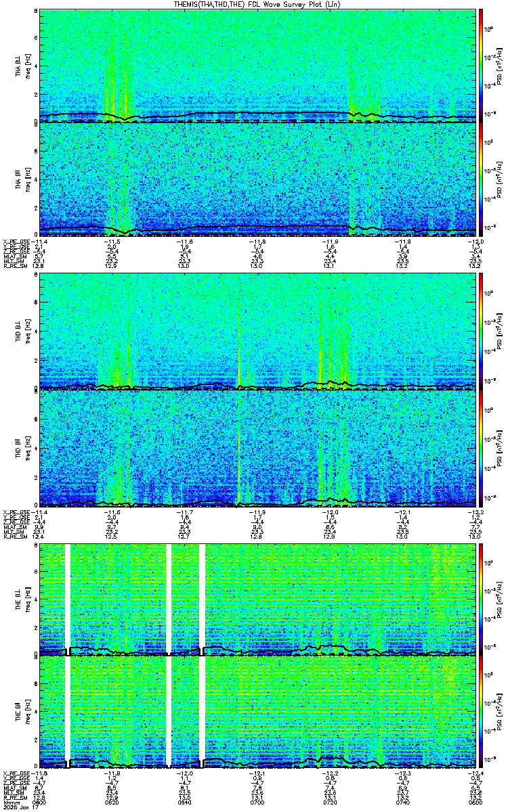The height and width of the screenshot is (812, 508).
Task: Click the "0640" time label
Action: [x=185, y=802]
